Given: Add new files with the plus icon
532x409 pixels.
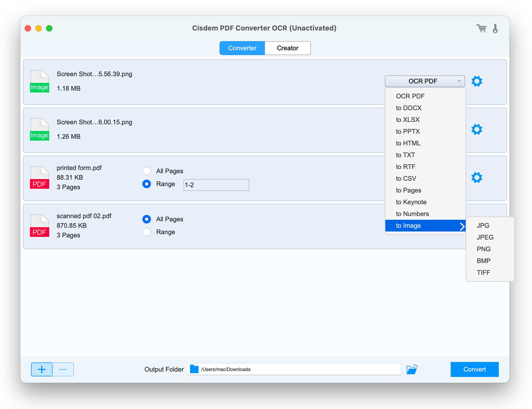Looking at the screenshot, I should coord(42,369).
